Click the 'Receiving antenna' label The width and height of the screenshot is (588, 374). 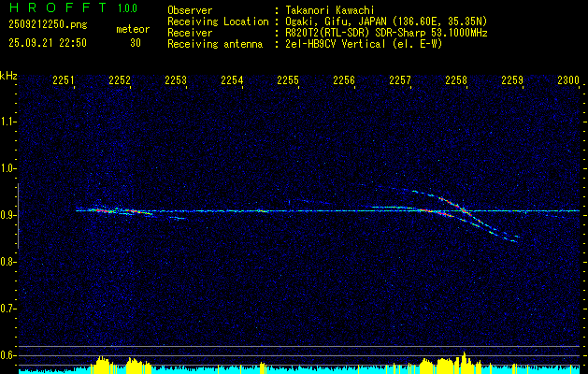point(215,44)
